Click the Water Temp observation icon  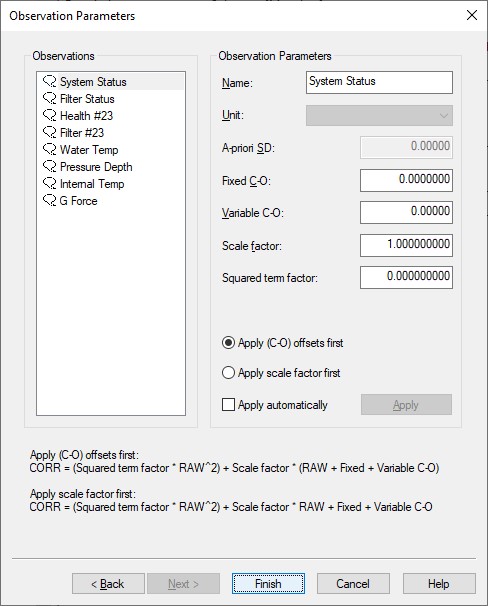pos(49,150)
